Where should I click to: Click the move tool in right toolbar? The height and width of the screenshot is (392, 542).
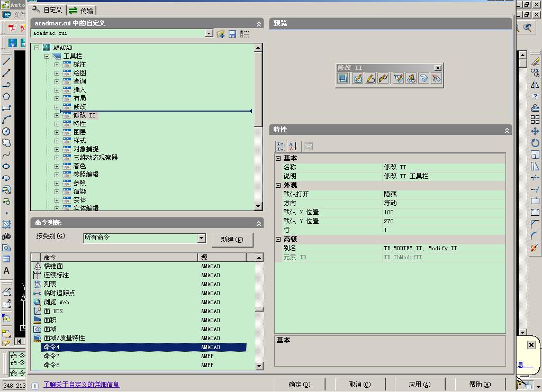[x=535, y=131]
